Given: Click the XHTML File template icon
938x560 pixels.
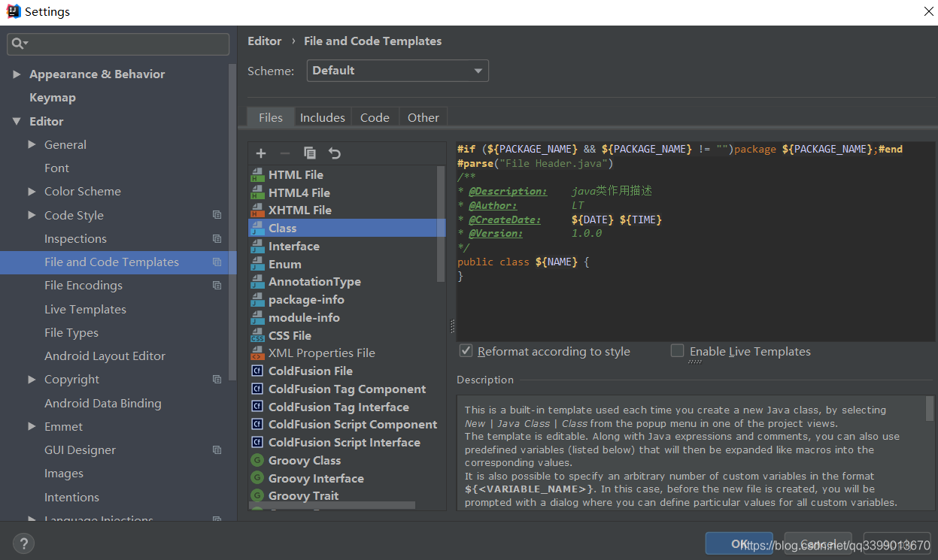Looking at the screenshot, I should click(x=258, y=210).
